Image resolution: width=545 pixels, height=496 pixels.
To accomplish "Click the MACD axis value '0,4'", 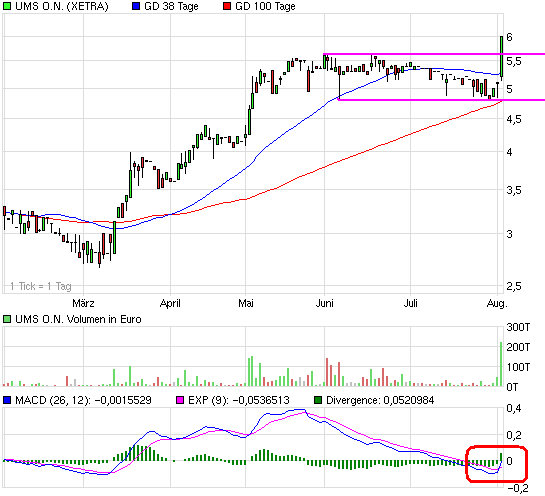I will point(514,408).
